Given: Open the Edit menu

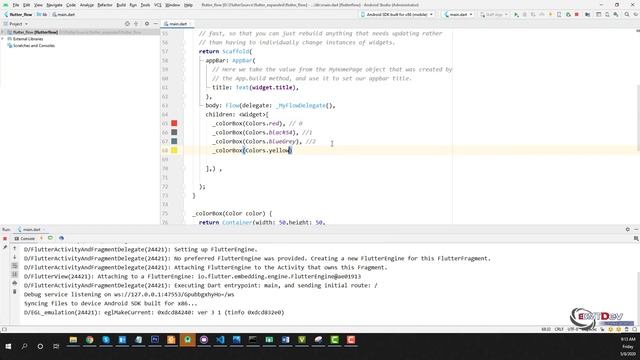Looking at the screenshot, I should (27, 5).
